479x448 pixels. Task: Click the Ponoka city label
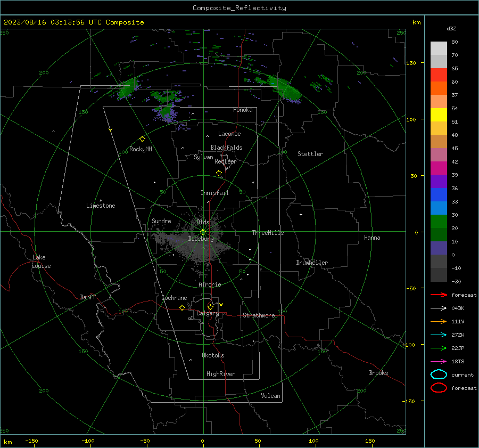[x=243, y=110]
